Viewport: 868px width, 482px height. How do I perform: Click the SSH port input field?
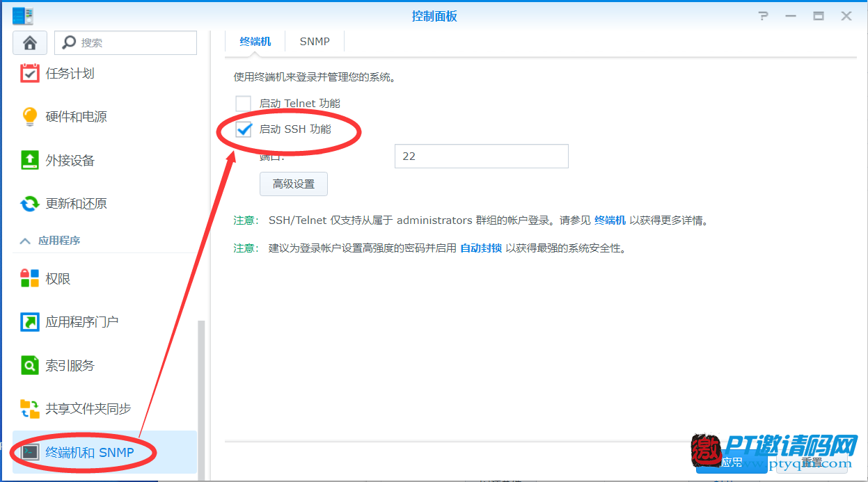[x=481, y=156]
